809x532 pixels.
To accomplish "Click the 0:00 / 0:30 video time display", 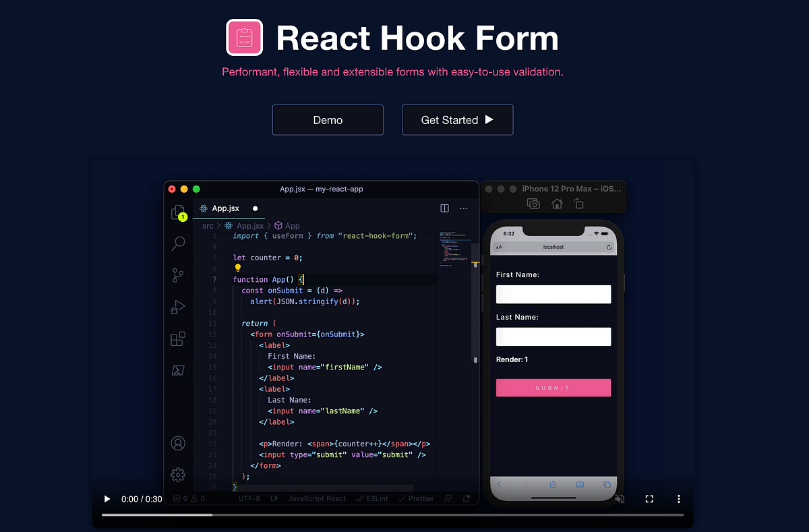I will click(x=142, y=499).
